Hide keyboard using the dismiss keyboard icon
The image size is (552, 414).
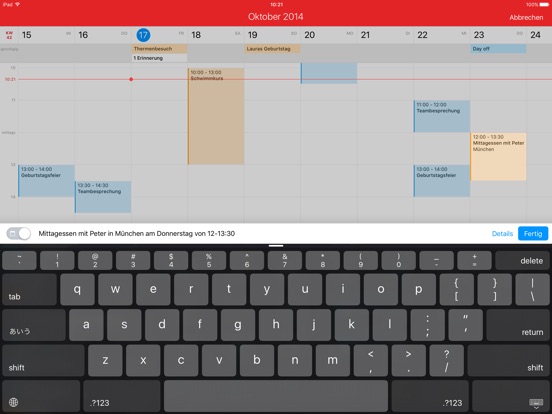(536, 403)
